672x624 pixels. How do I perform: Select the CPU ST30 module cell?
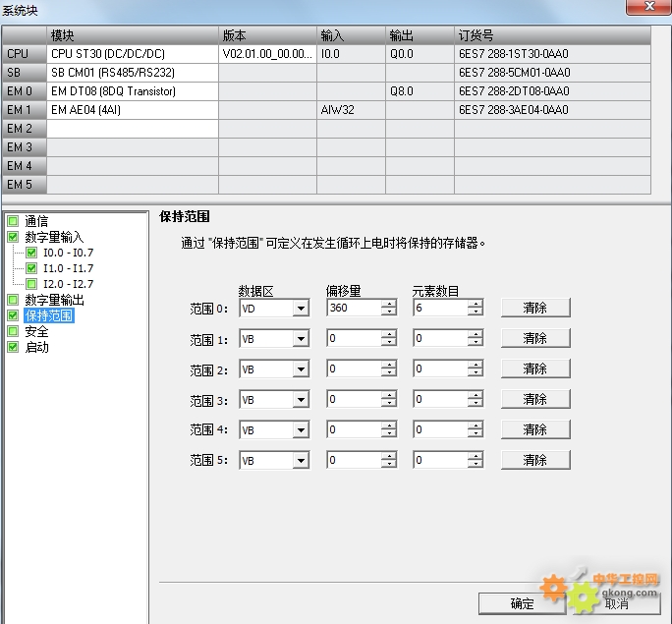pyautogui.click(x=133, y=54)
